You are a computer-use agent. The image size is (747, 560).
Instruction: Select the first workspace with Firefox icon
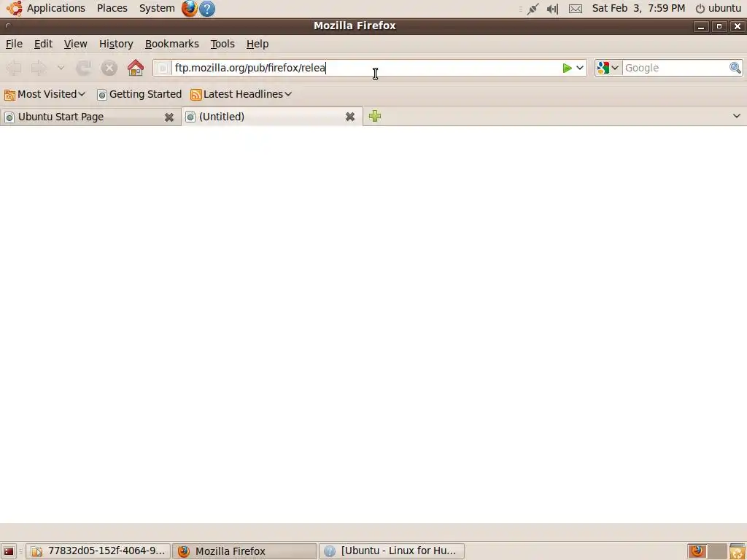click(697, 551)
